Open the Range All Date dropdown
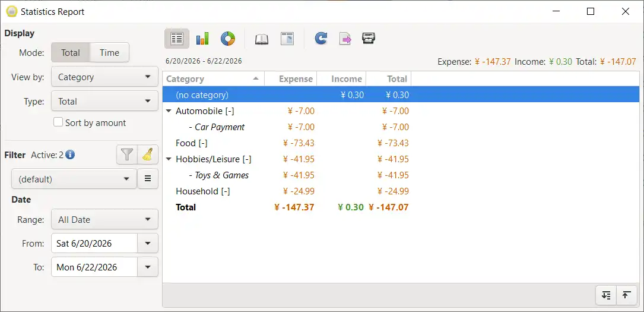The width and height of the screenshot is (644, 312). 104,219
